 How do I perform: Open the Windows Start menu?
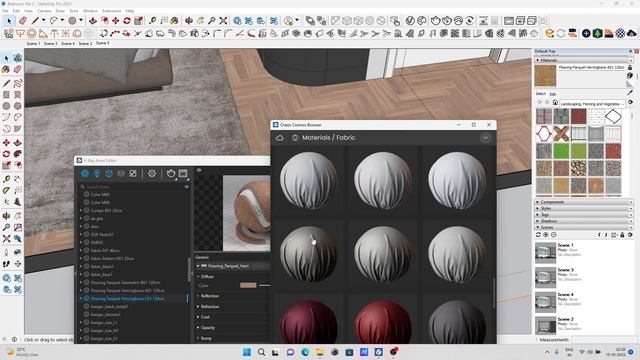point(247,352)
